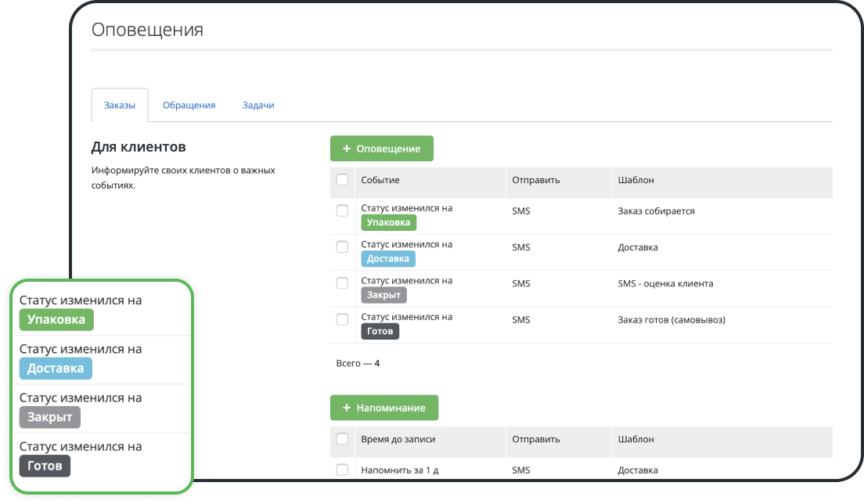Toggle select-all checkbox in Событие header
This screenshot has height=504, width=864.
(342, 180)
